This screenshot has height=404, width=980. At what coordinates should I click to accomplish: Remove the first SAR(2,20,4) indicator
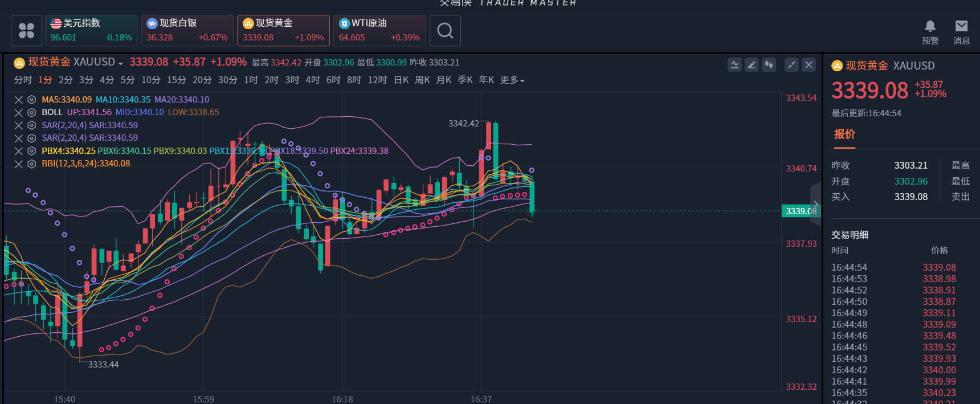click(19, 125)
